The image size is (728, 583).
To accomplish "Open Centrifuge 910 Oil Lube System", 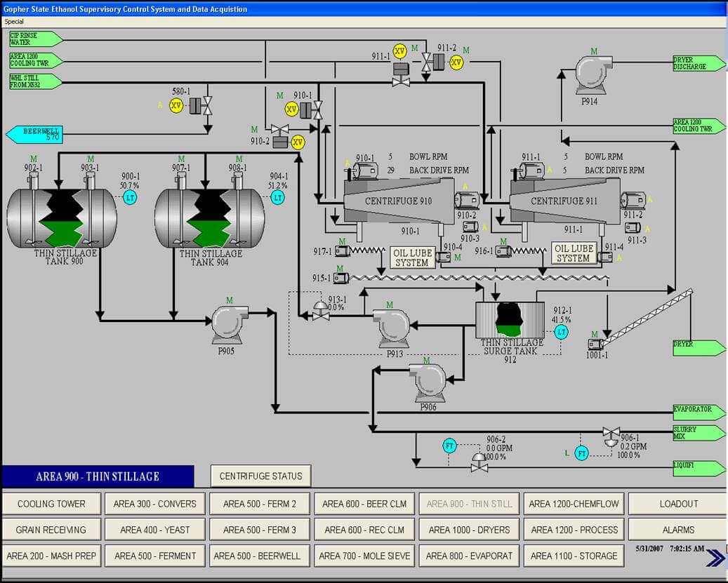I will pyautogui.click(x=412, y=257).
